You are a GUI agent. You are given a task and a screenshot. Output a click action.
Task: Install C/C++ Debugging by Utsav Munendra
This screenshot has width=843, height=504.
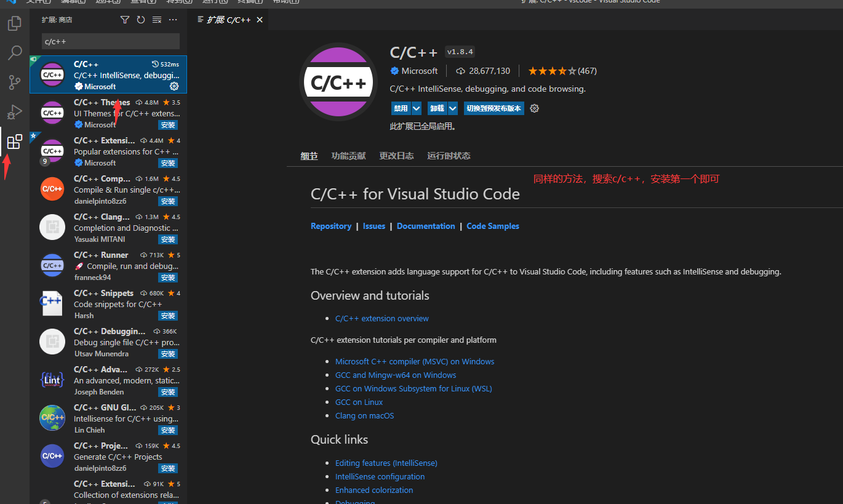[168, 354]
